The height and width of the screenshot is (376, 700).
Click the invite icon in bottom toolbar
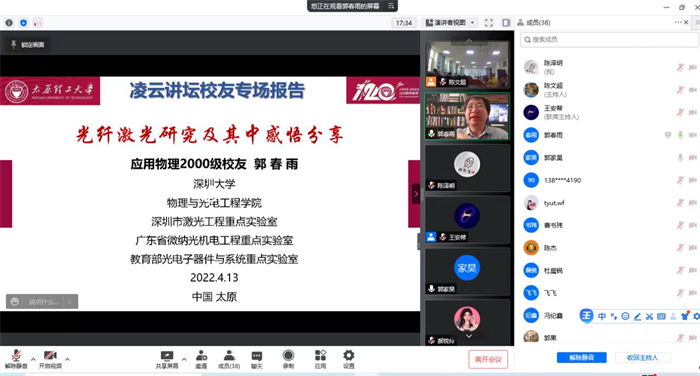coord(201,356)
